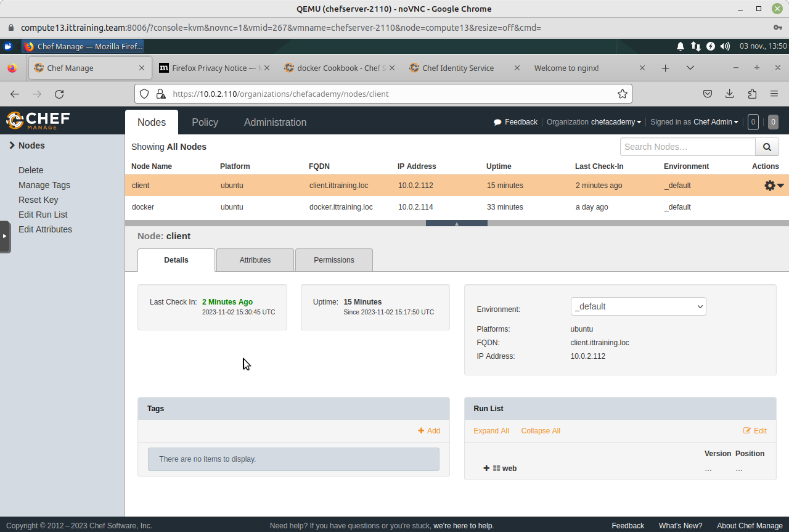
Task: Click the system clock in the panel
Action: click(763, 46)
